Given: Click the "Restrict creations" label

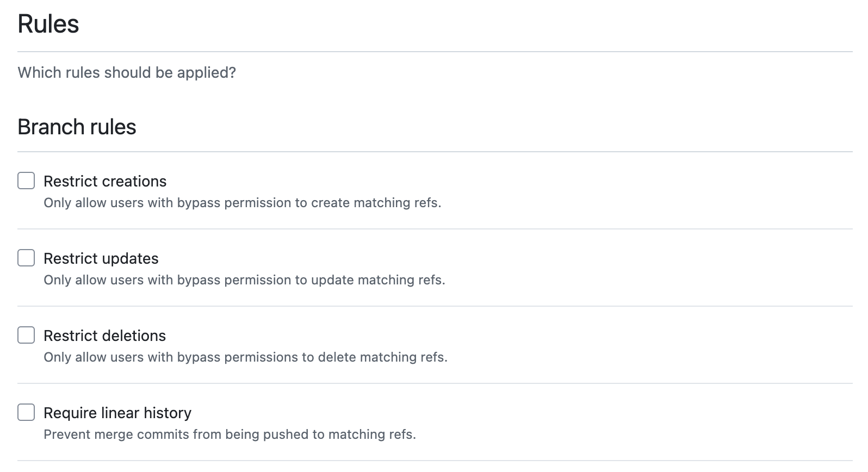Looking at the screenshot, I should tap(105, 181).
